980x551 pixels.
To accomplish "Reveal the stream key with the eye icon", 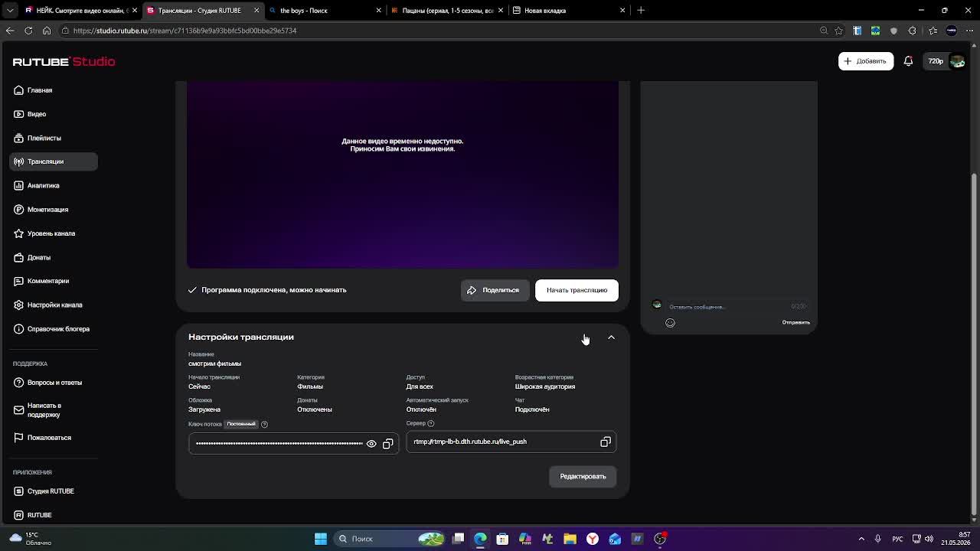I will click(x=371, y=444).
